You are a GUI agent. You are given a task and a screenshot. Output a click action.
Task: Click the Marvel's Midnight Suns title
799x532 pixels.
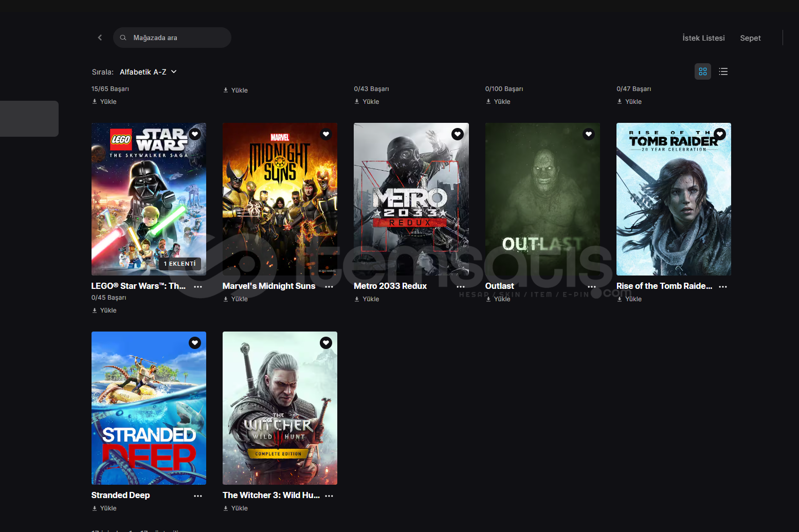coord(269,286)
